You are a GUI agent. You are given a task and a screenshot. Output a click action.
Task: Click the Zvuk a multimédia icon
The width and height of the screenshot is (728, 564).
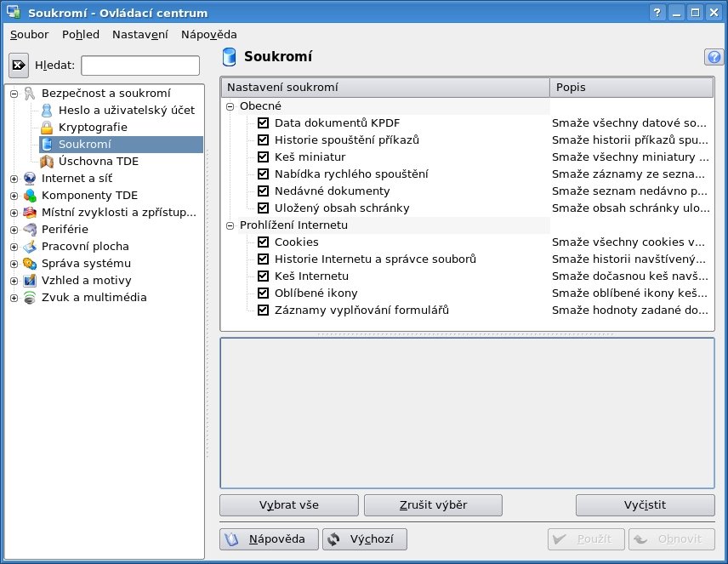(30, 298)
